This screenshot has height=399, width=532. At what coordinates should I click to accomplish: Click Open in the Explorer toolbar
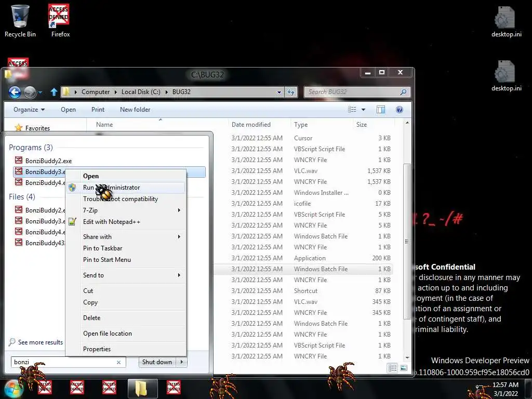point(68,109)
